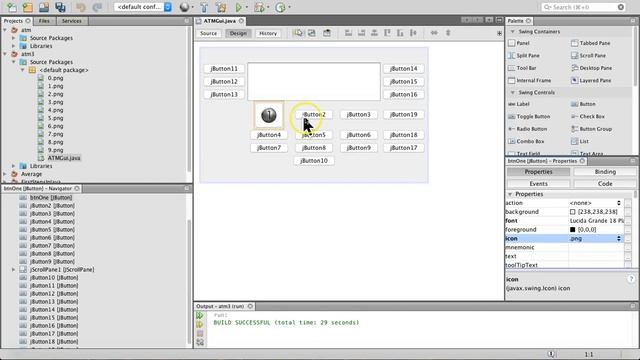This screenshot has width=640, height=360.
Task: Click the Layered Pane component in the Palette
Action: click(591, 80)
